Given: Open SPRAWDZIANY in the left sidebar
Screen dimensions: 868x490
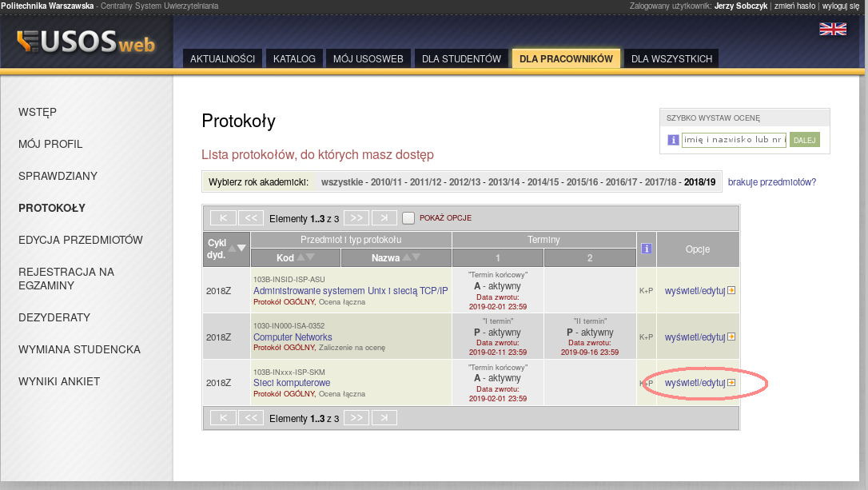Looking at the screenshot, I should [x=58, y=176].
